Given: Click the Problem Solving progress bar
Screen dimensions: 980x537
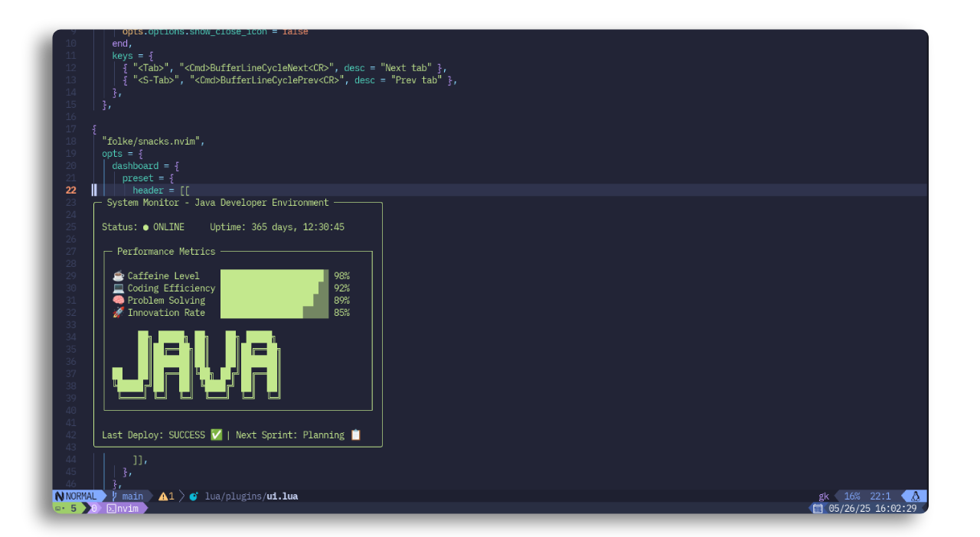Looking at the screenshot, I should tap(274, 301).
